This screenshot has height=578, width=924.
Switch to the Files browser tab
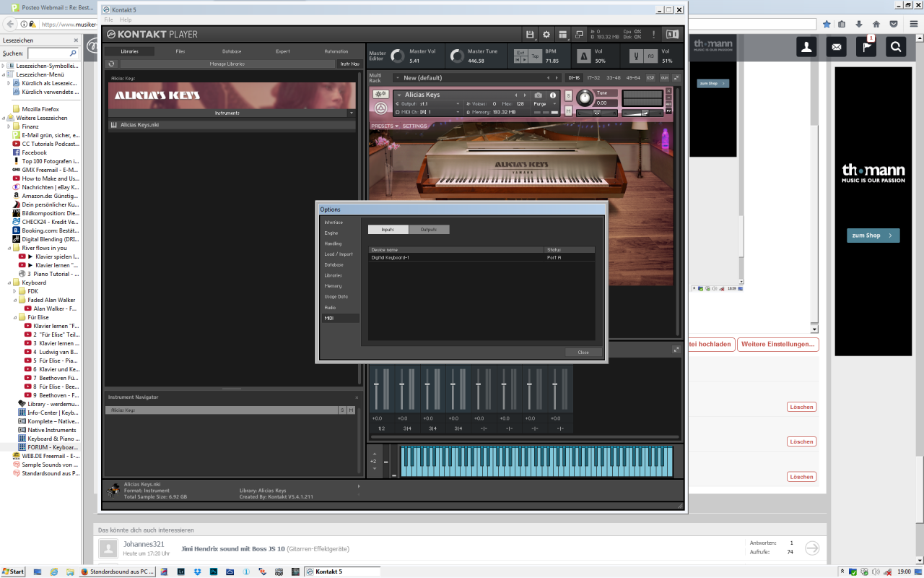pyautogui.click(x=180, y=51)
